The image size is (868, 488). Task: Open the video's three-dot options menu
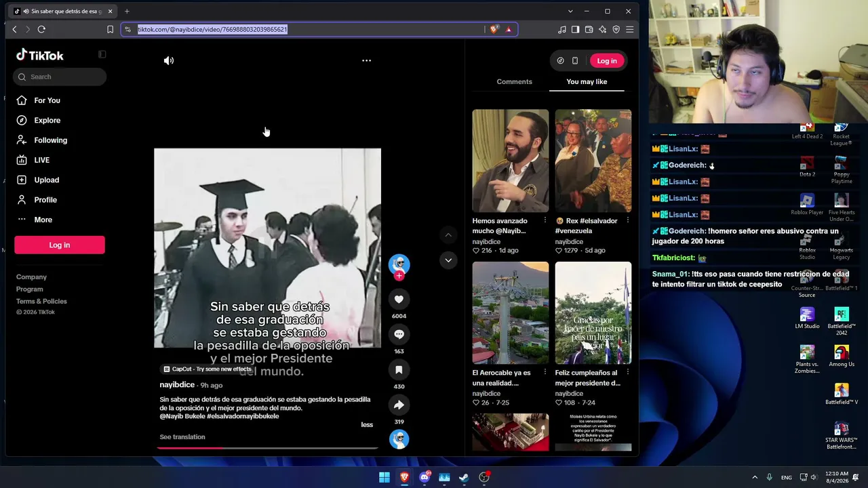366,60
